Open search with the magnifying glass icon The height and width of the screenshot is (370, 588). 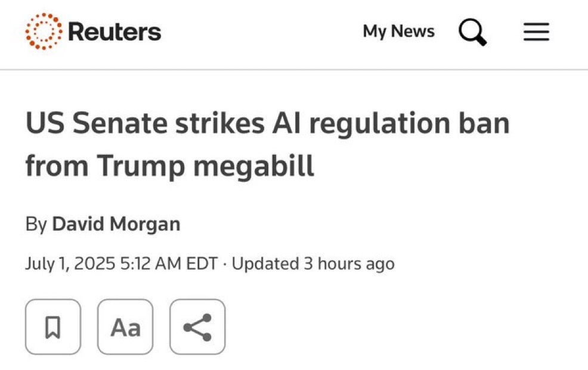(x=472, y=32)
